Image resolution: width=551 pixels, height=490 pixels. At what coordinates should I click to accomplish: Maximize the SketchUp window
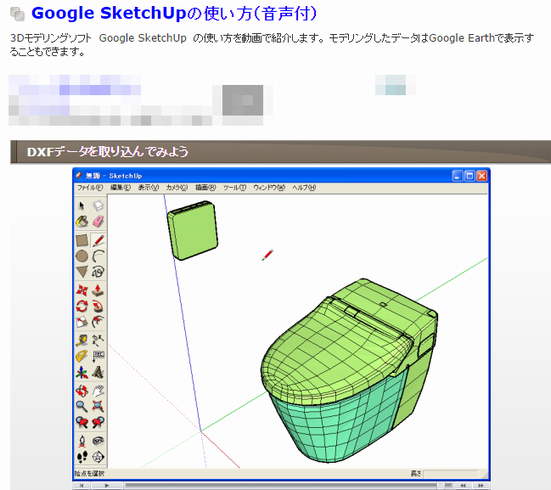tap(469, 175)
